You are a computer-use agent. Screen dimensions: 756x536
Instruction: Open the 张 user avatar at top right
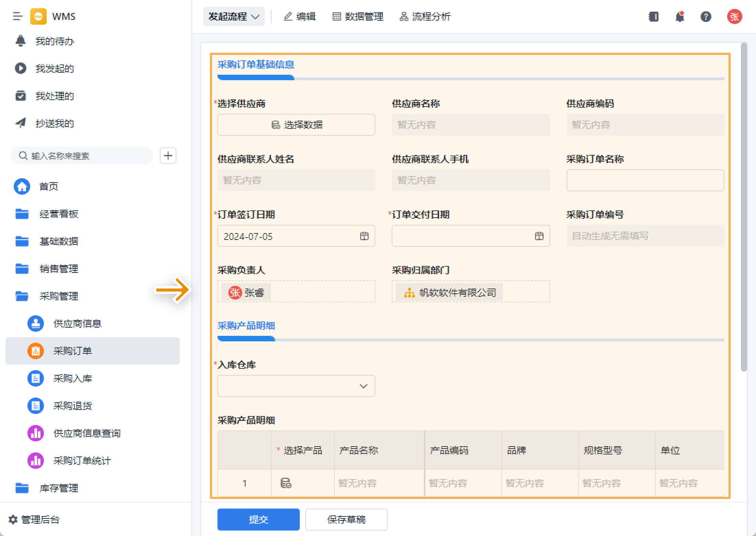734,16
